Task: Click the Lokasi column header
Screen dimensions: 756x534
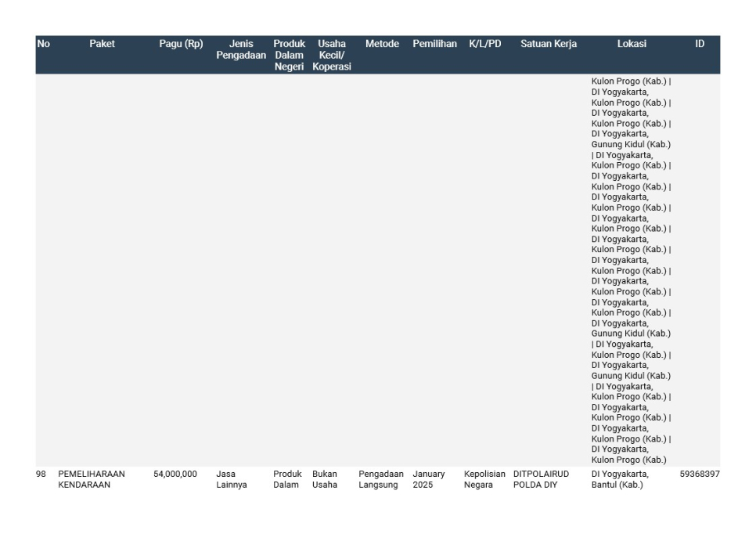Action: click(632, 44)
